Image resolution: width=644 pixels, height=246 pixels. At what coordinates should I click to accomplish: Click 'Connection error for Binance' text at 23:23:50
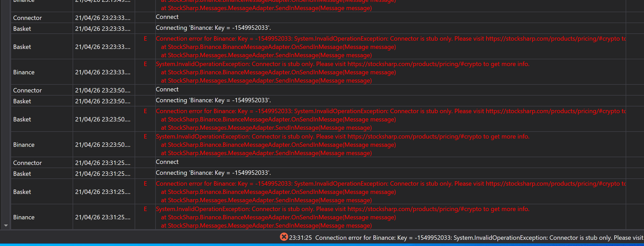[x=202, y=111]
